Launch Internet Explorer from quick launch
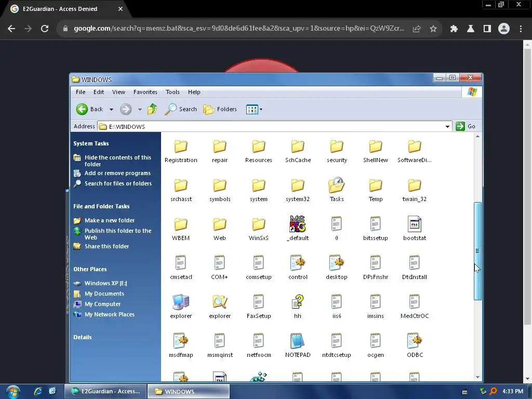This screenshot has width=532, height=399. coord(37,391)
